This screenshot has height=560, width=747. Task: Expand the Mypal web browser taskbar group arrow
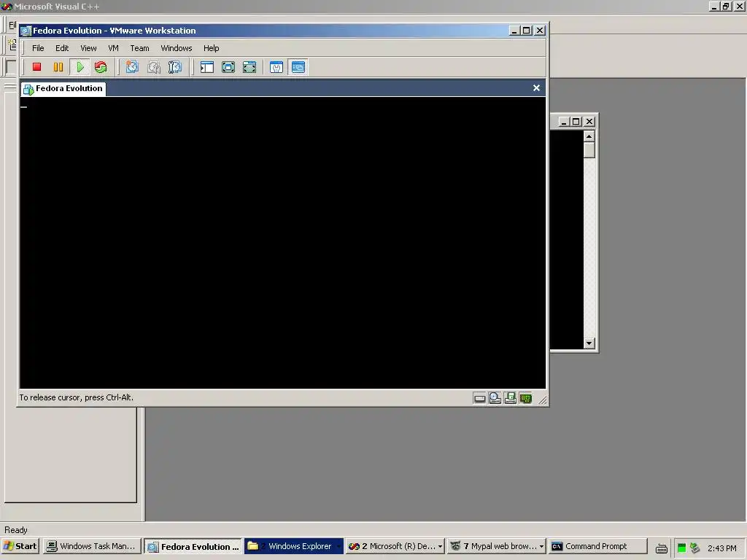click(542, 547)
